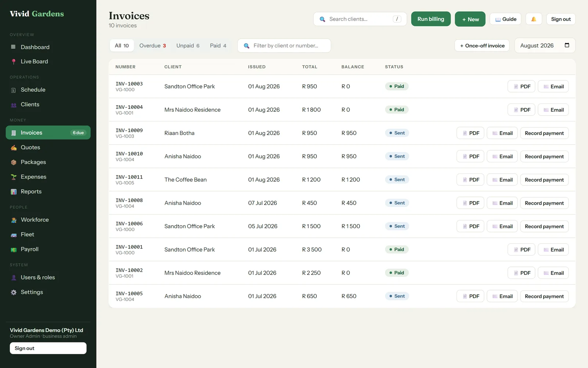Image resolution: width=588 pixels, height=368 pixels.
Task: Click the NUMBER column header
Action: click(125, 67)
